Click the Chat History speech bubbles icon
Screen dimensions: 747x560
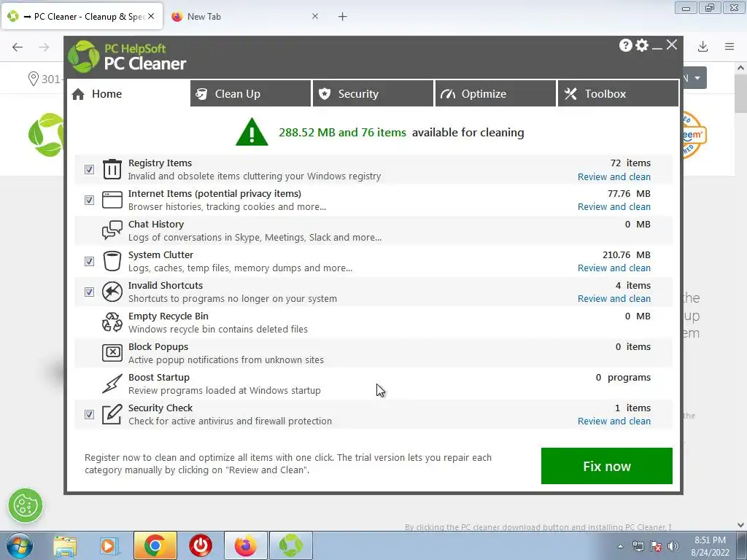112,230
